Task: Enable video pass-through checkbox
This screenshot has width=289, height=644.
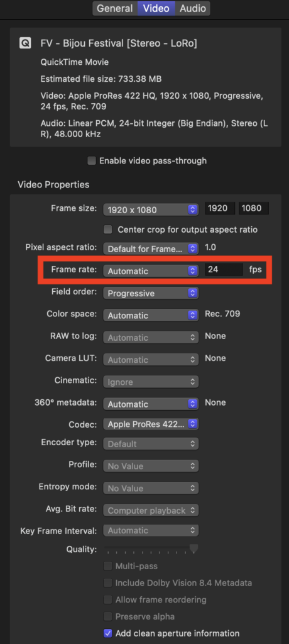Action: coord(92,160)
